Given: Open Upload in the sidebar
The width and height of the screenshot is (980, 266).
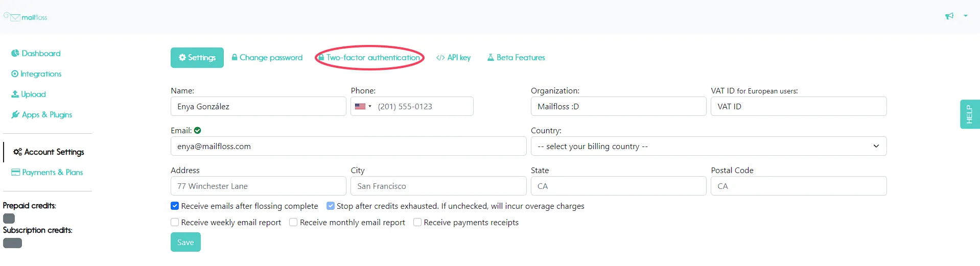Looking at the screenshot, I should point(29,94).
